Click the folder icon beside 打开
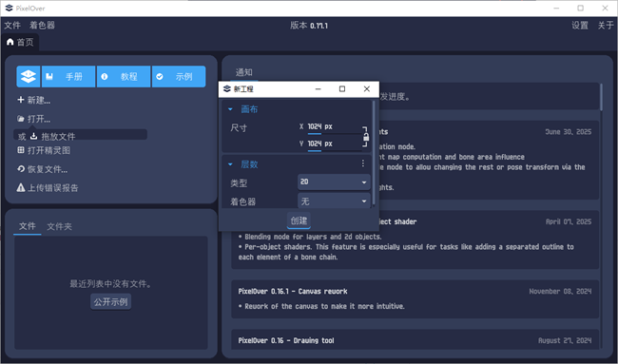 pyautogui.click(x=21, y=119)
